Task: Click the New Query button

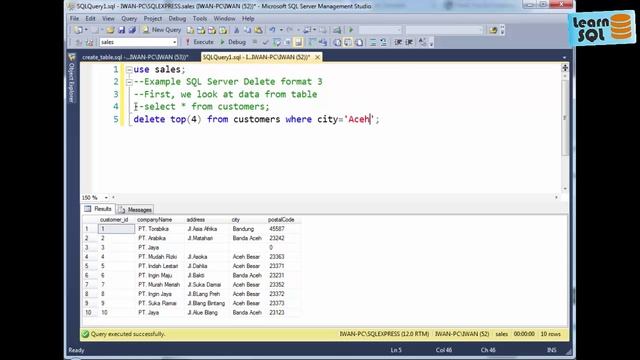Action: point(162,30)
